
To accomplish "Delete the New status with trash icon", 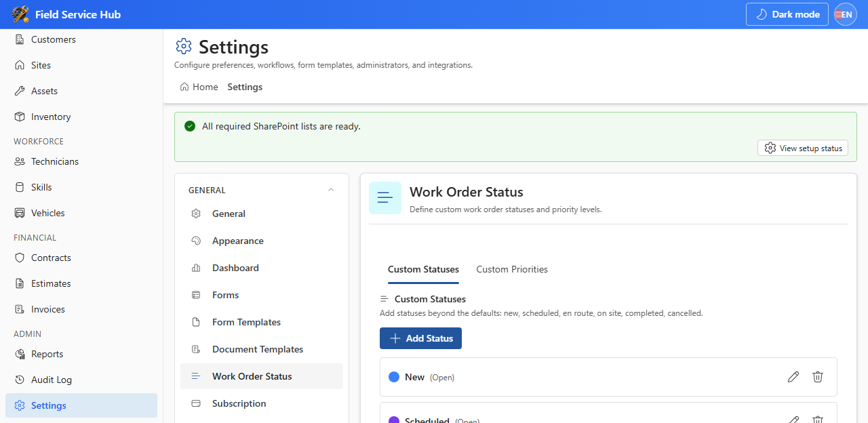I will tap(818, 377).
